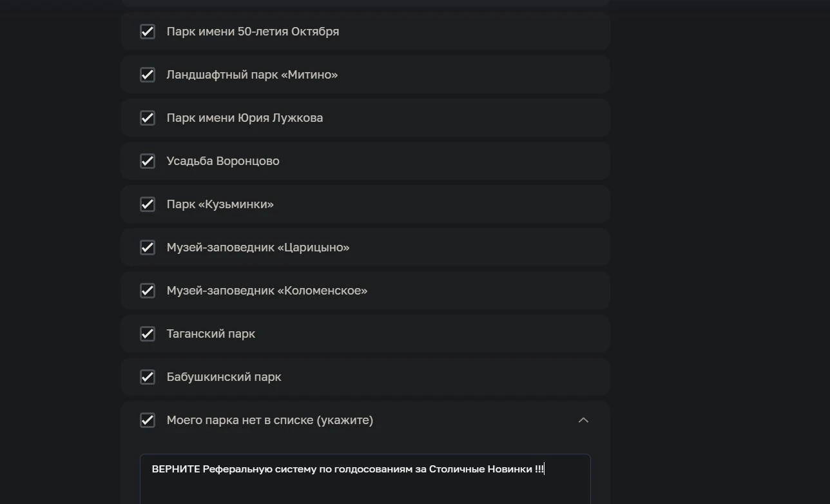Image resolution: width=830 pixels, height=504 pixels.
Task: Click the Ландшафтный парк «Митино» label text
Action: pyautogui.click(x=252, y=75)
